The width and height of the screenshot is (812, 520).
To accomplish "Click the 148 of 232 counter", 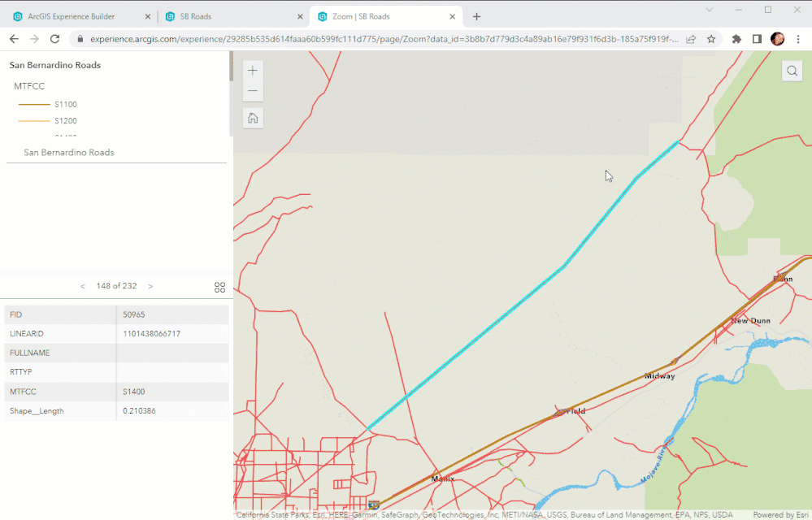I will click(116, 286).
